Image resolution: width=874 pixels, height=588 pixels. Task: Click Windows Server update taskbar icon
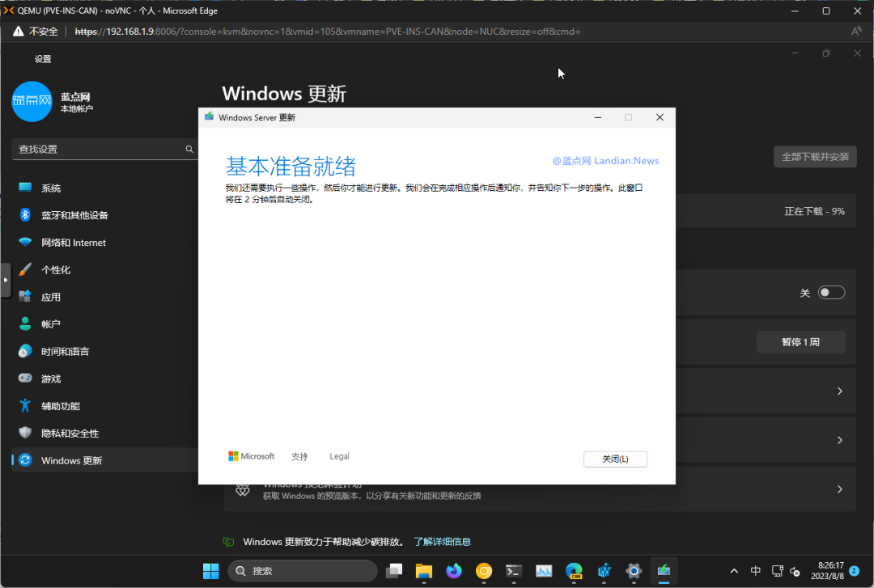pos(664,571)
